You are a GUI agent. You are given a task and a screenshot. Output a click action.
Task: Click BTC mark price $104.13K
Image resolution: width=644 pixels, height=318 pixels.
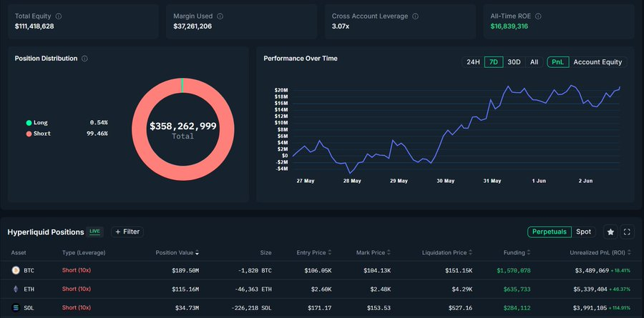pos(377,271)
